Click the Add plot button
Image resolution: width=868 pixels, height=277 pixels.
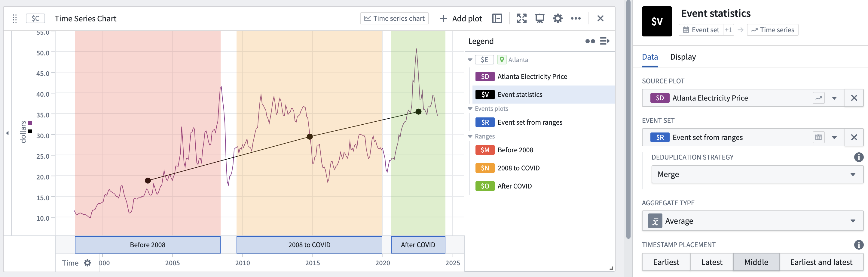click(461, 19)
